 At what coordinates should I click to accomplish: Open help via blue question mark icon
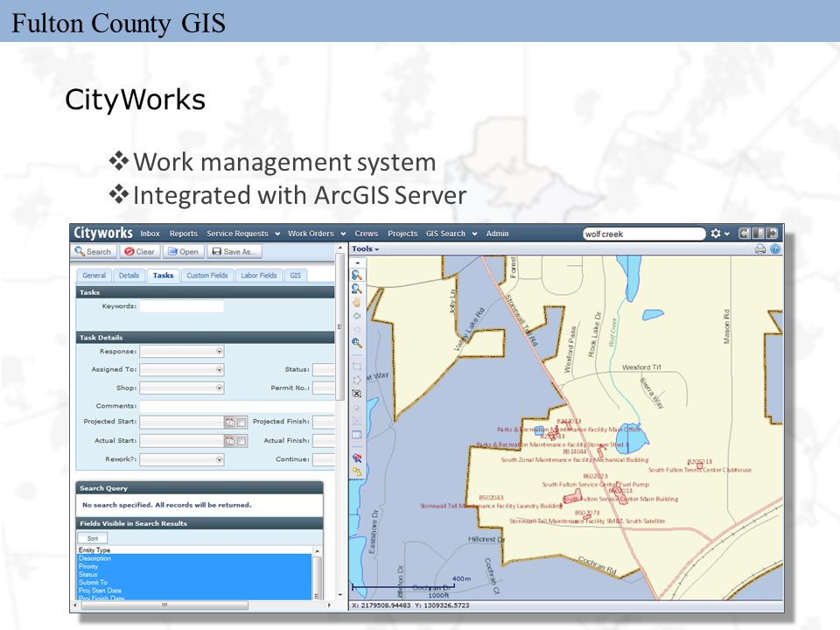pos(774,248)
